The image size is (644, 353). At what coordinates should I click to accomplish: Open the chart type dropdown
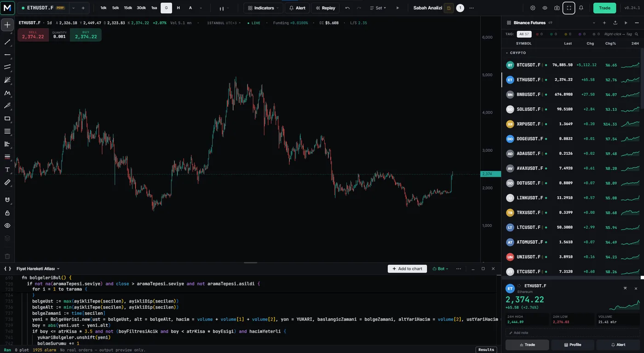224,8
